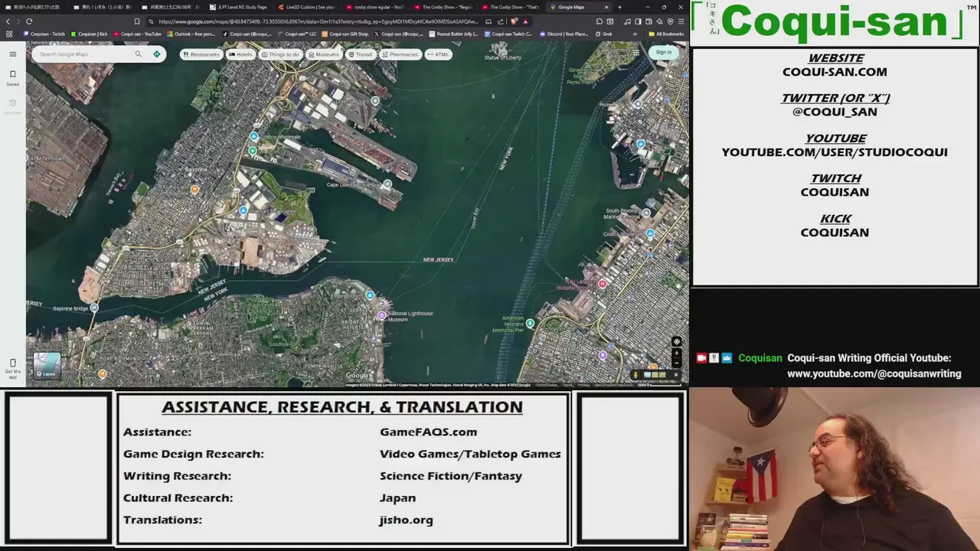Filter map by Restaurants

(x=202, y=54)
